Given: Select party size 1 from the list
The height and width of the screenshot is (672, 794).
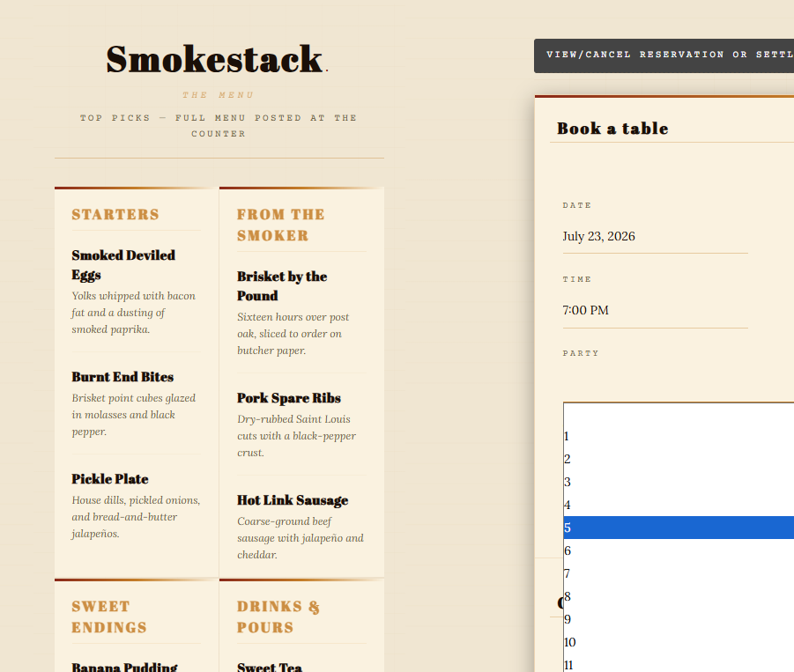Looking at the screenshot, I should (x=679, y=436).
